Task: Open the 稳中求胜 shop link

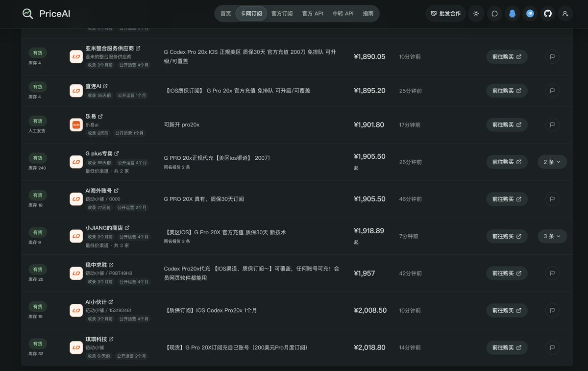Action: (99, 265)
